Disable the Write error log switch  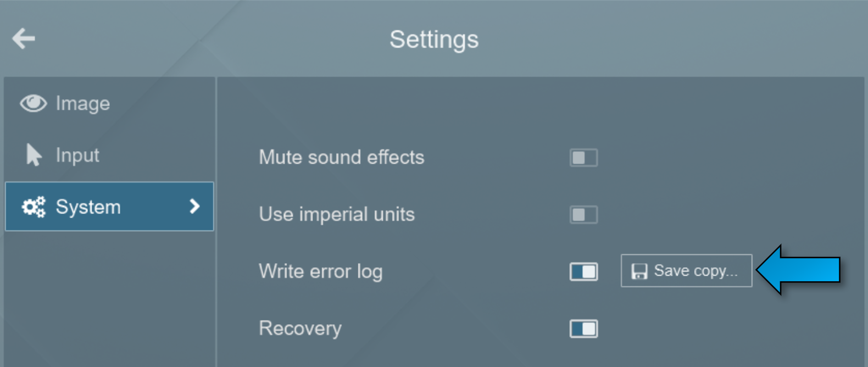tap(582, 271)
